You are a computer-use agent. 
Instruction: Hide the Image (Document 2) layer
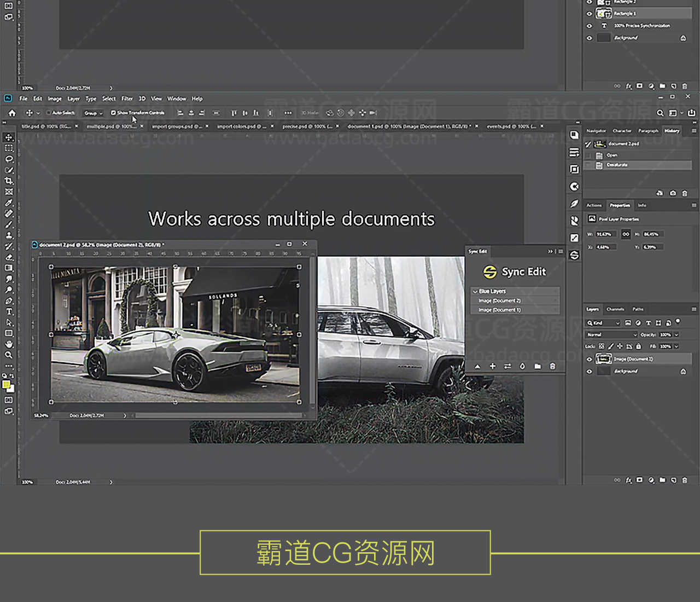point(589,359)
